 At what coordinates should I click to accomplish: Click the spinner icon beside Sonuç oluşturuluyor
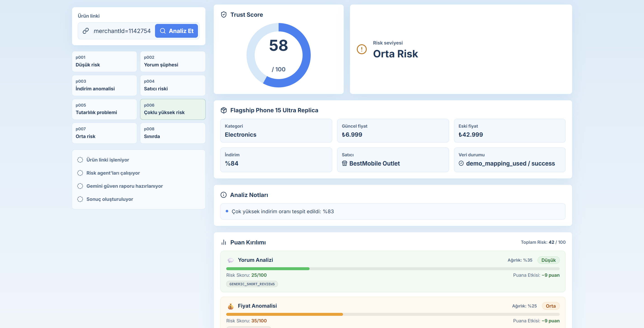pos(80,199)
